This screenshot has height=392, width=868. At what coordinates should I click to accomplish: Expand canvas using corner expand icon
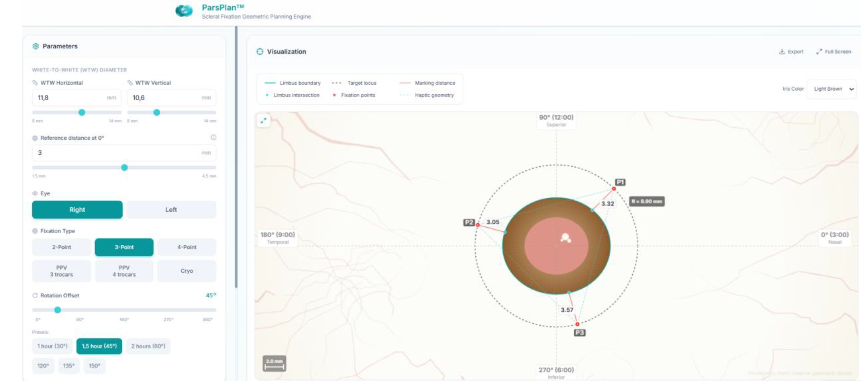tap(263, 120)
